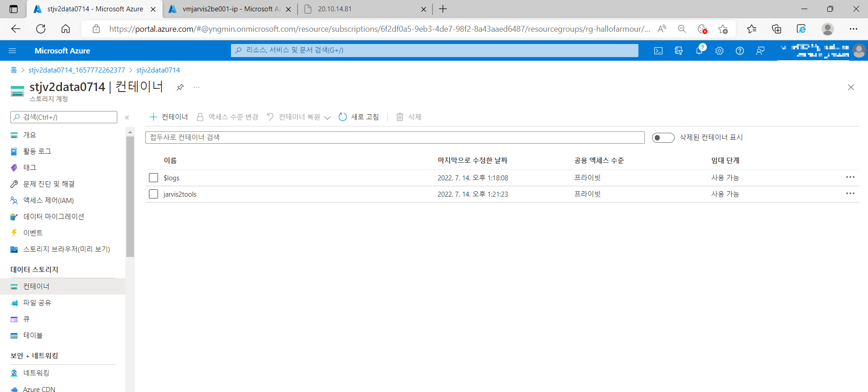The image size is (868, 392).
Task: Open 네트워킹 sidebar item
Action: (36, 373)
